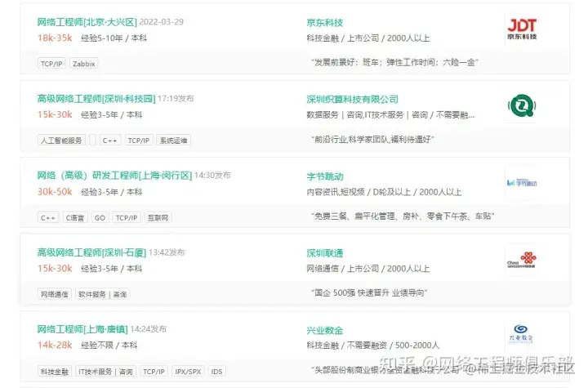Select C++ tag in 字节跳动 listing

point(48,217)
